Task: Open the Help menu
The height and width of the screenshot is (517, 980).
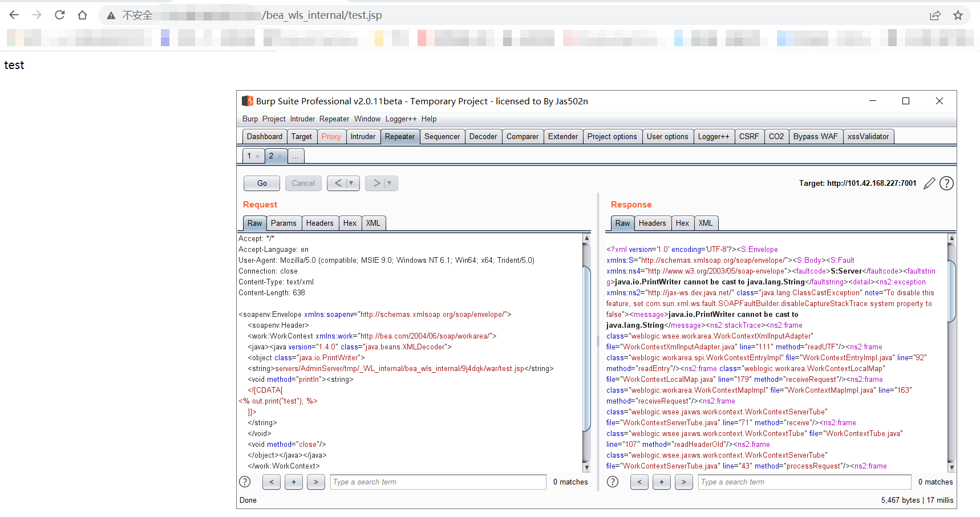Action: [429, 119]
